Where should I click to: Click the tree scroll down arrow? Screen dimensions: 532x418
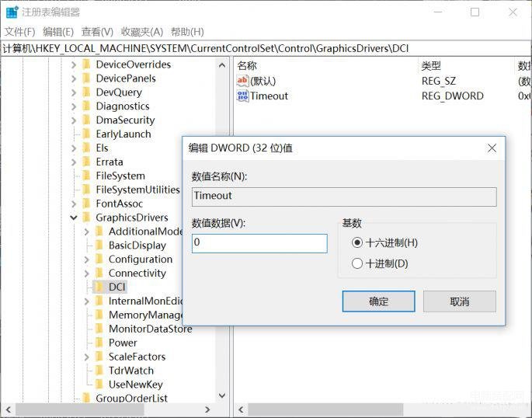(222, 395)
